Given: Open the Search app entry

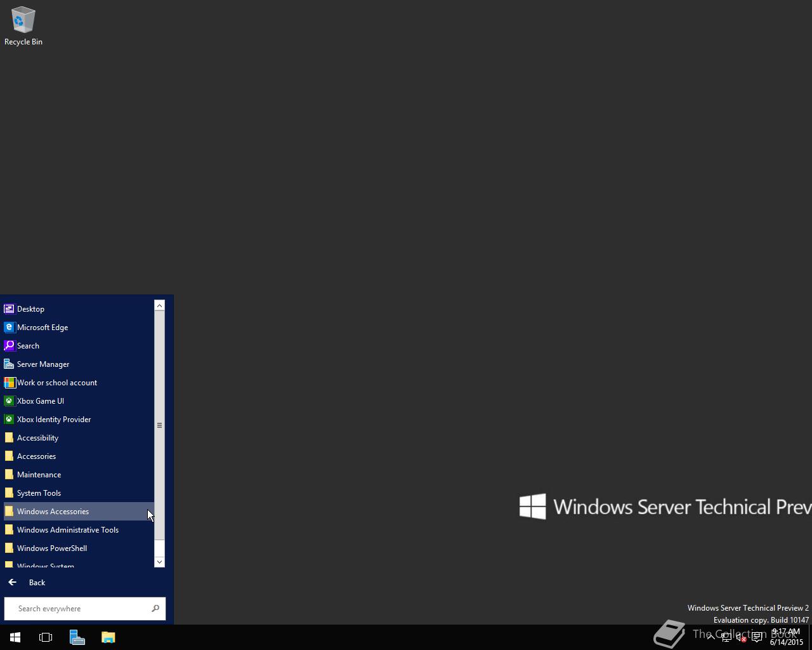Looking at the screenshot, I should coord(79,346).
